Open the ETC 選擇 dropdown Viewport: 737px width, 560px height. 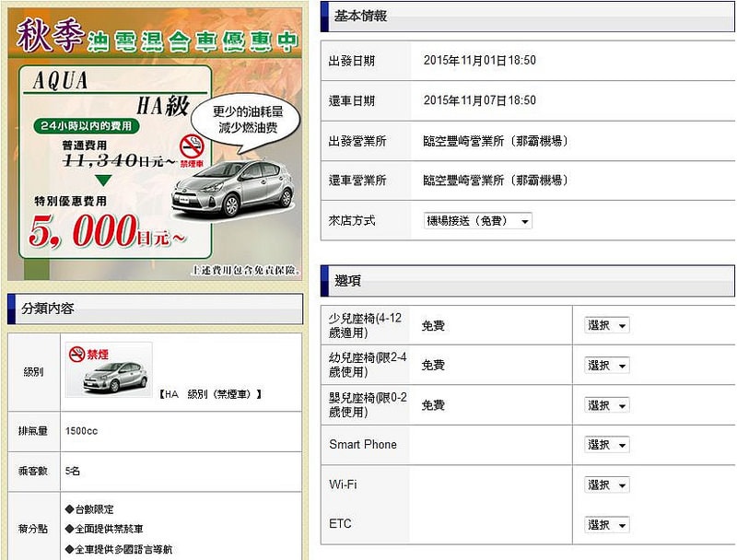(605, 524)
